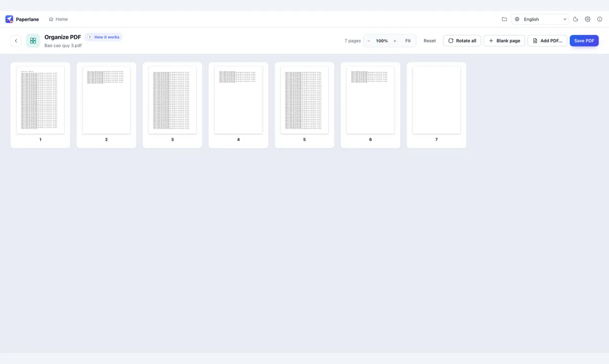The height and width of the screenshot is (364, 609).
Task: Decrease zoom with the minus button
Action: (x=369, y=41)
